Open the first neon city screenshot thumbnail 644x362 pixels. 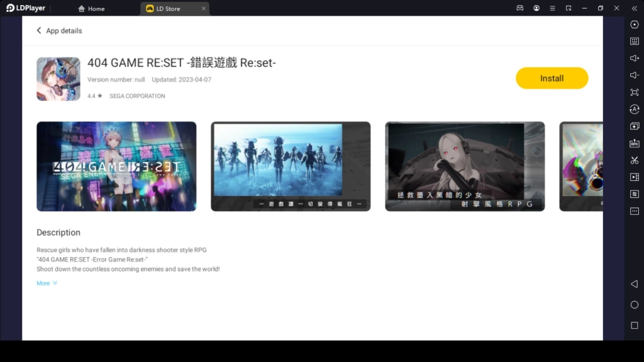point(116,166)
